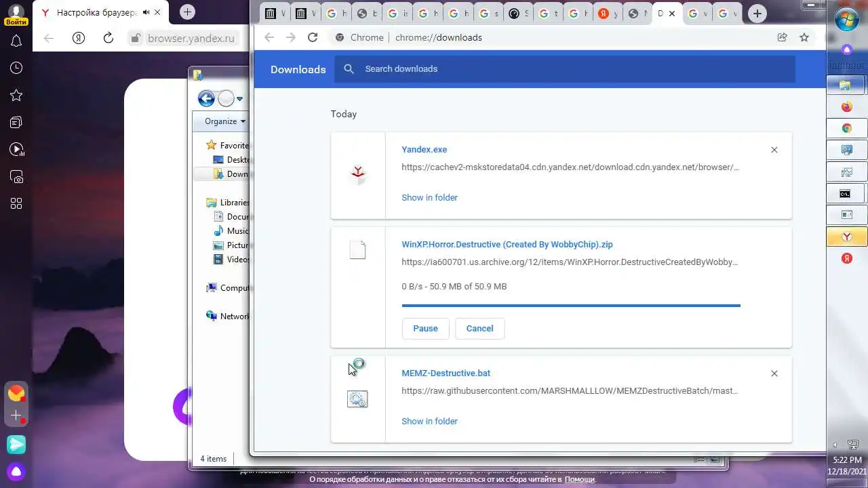Open Pictures library in Explorer

coord(231,245)
